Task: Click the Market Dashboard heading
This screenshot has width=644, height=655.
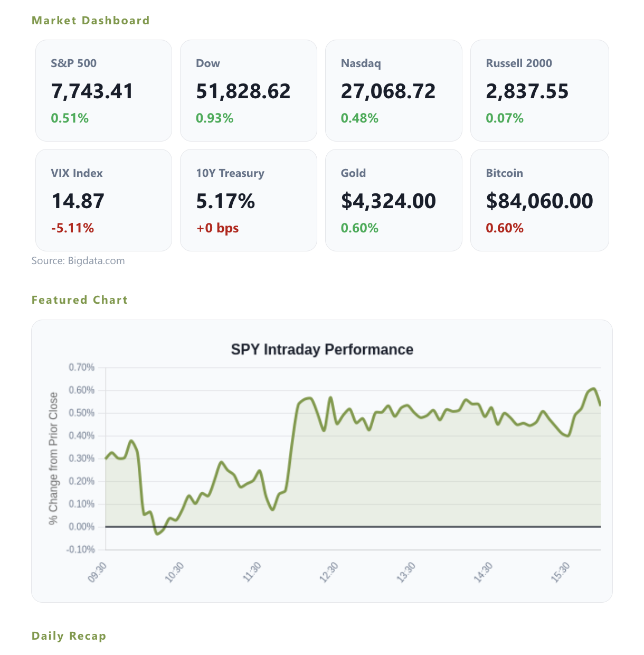Action: [x=91, y=21]
